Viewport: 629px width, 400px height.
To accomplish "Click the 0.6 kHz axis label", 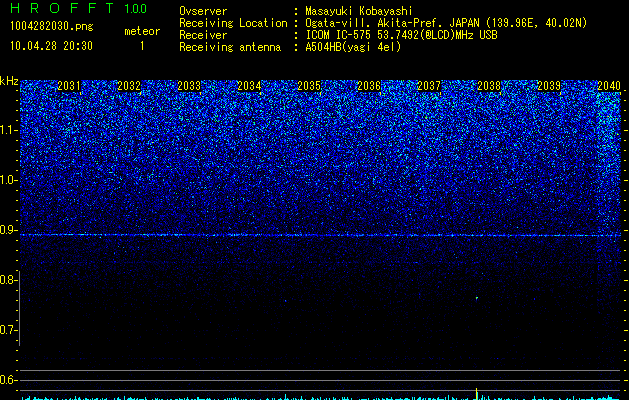I will pyautogui.click(x=9, y=380).
